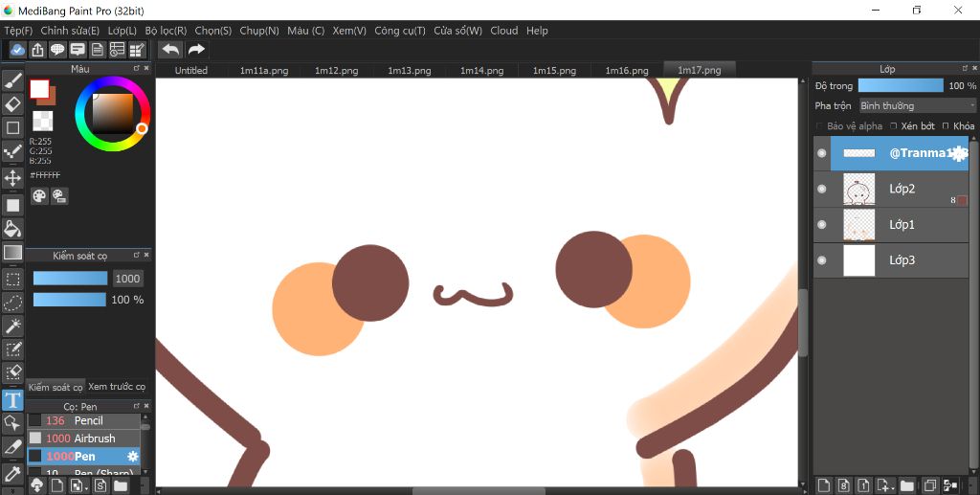Click the export upload toolbar icon

(37, 50)
